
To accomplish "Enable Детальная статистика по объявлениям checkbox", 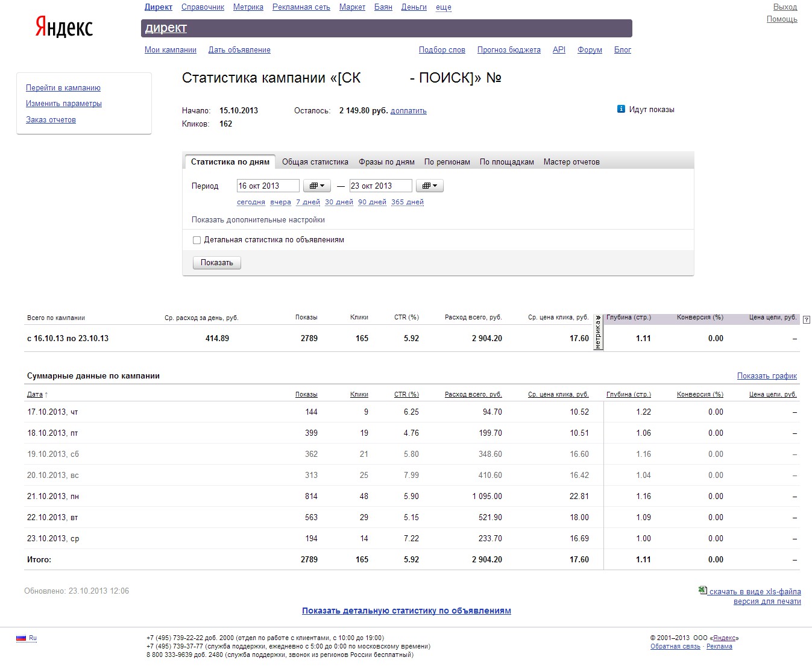I will pyautogui.click(x=197, y=240).
